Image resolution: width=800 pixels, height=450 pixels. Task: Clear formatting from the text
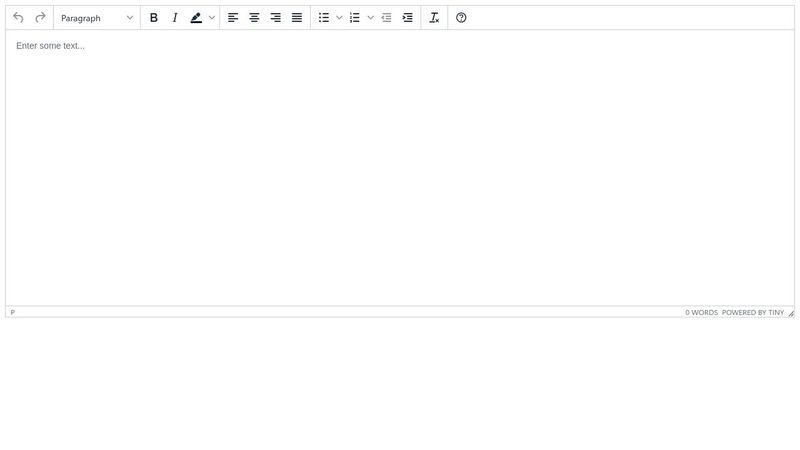click(x=434, y=18)
